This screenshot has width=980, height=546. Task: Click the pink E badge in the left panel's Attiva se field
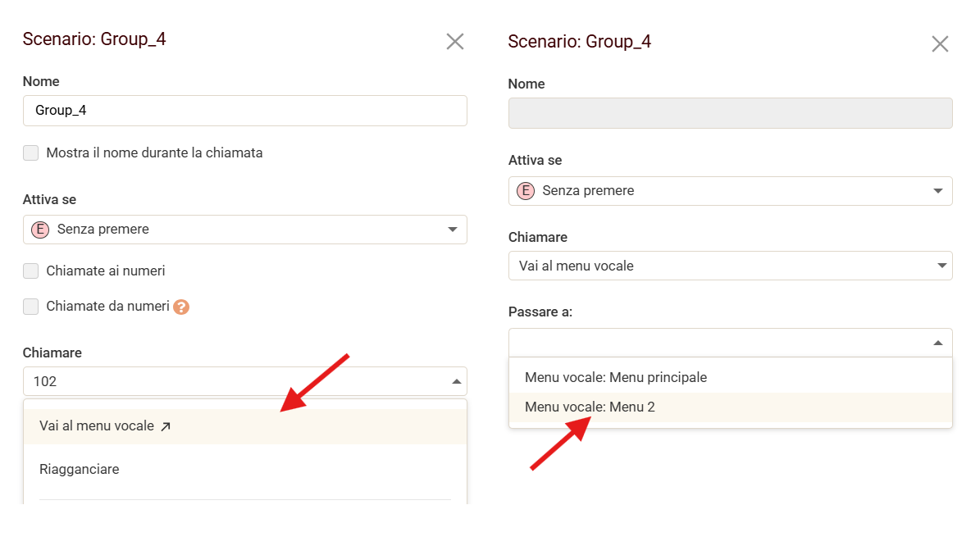pyautogui.click(x=39, y=230)
